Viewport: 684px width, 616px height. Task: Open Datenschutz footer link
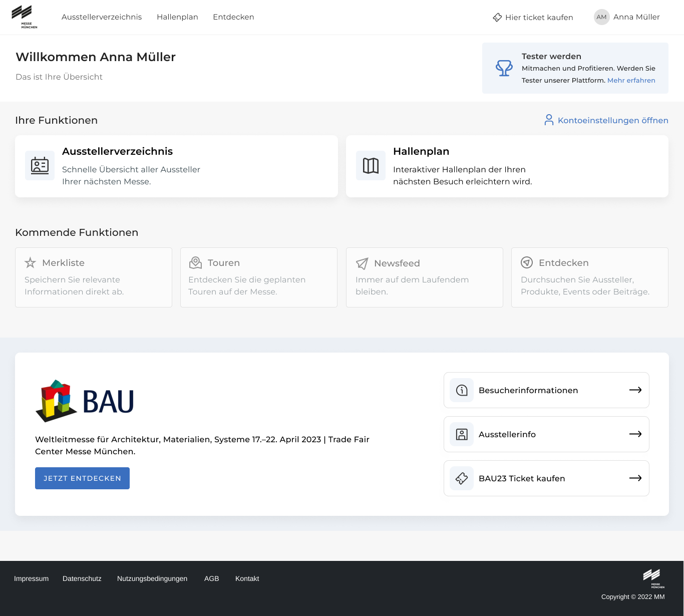[x=82, y=578]
